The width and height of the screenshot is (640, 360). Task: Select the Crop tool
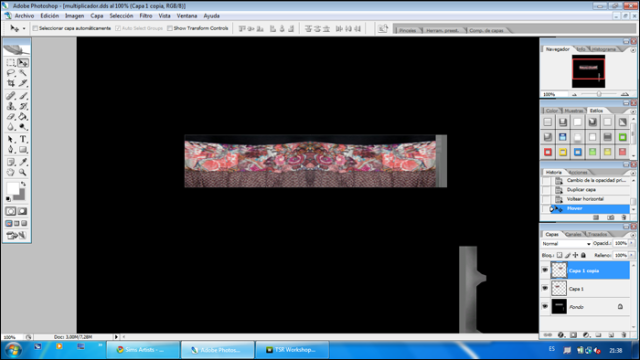tap(11, 83)
